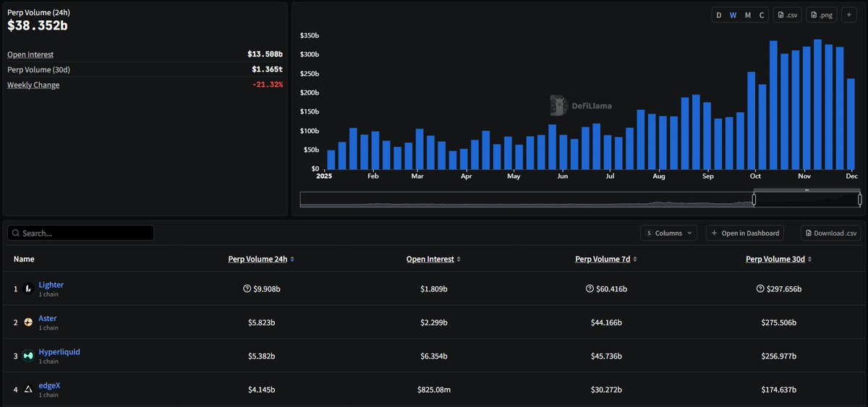This screenshot has width=868, height=407.
Task: Open the Lighter protocol link
Action: (51, 285)
